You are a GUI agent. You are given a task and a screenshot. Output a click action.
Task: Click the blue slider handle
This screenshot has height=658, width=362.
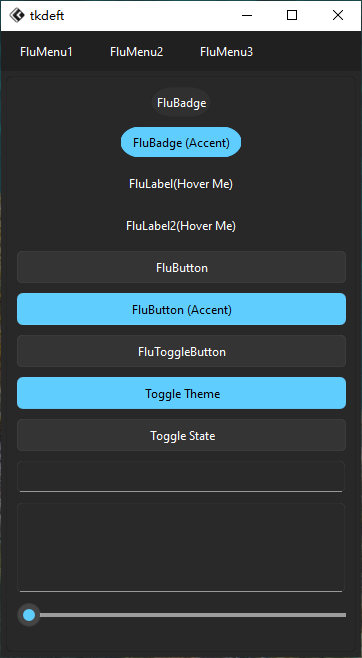click(x=29, y=615)
